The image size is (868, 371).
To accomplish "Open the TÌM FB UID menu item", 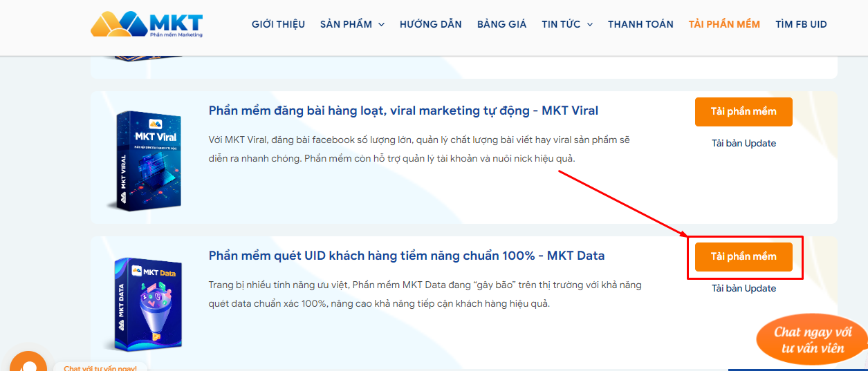I will coord(801,24).
